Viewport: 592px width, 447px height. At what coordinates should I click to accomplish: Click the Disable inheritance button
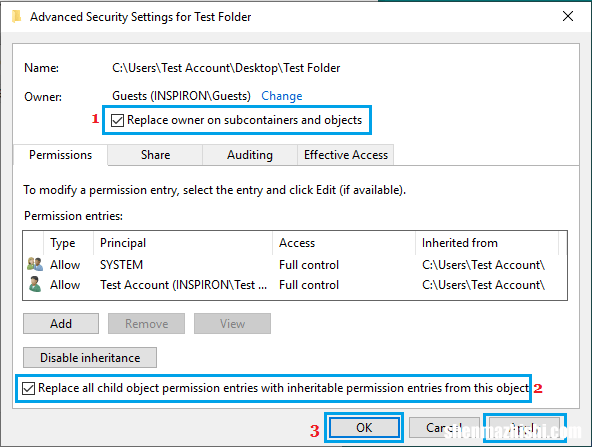[x=90, y=358]
